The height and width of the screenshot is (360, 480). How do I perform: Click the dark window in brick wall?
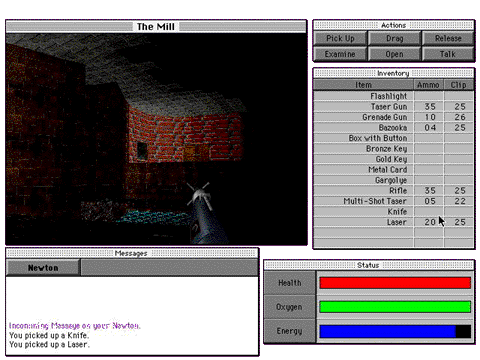(142, 149)
